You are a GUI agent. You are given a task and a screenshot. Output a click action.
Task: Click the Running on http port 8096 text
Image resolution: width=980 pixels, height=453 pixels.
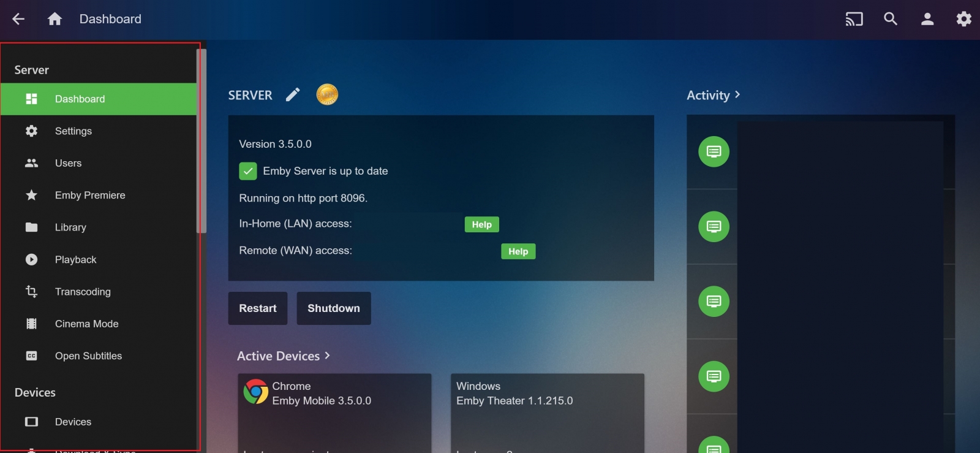point(303,198)
